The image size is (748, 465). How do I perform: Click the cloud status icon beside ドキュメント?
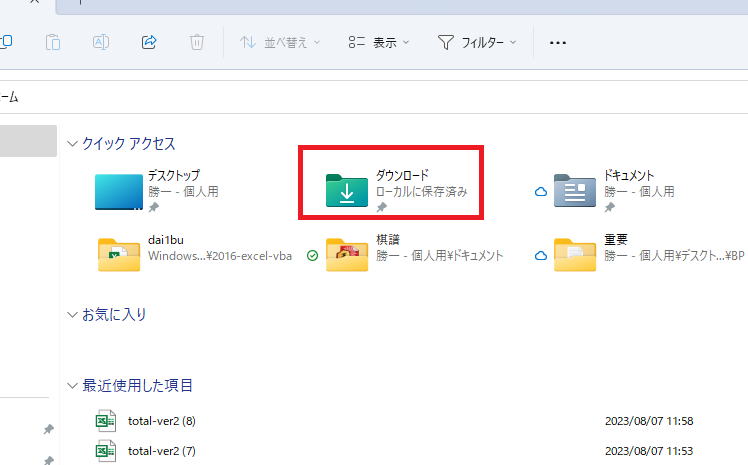pyautogui.click(x=540, y=192)
